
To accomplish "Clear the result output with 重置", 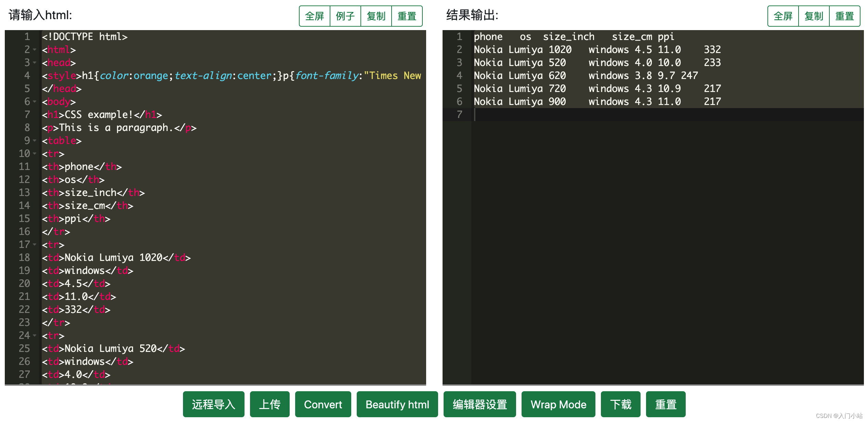I will 844,16.
